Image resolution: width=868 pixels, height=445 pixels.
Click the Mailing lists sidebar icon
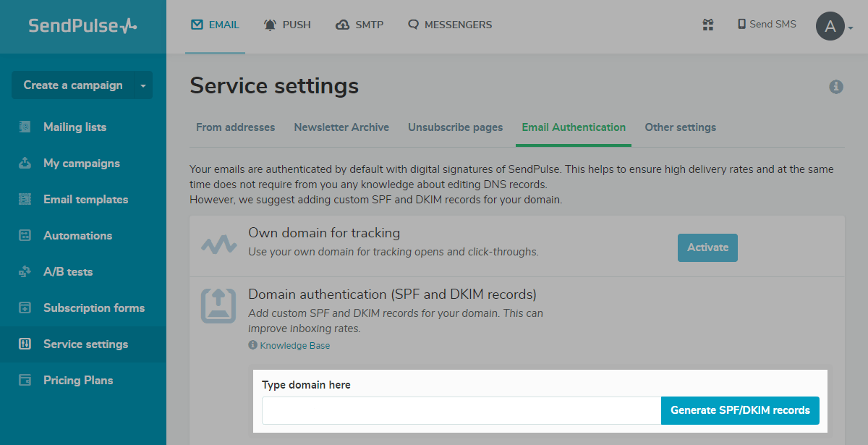(x=25, y=127)
